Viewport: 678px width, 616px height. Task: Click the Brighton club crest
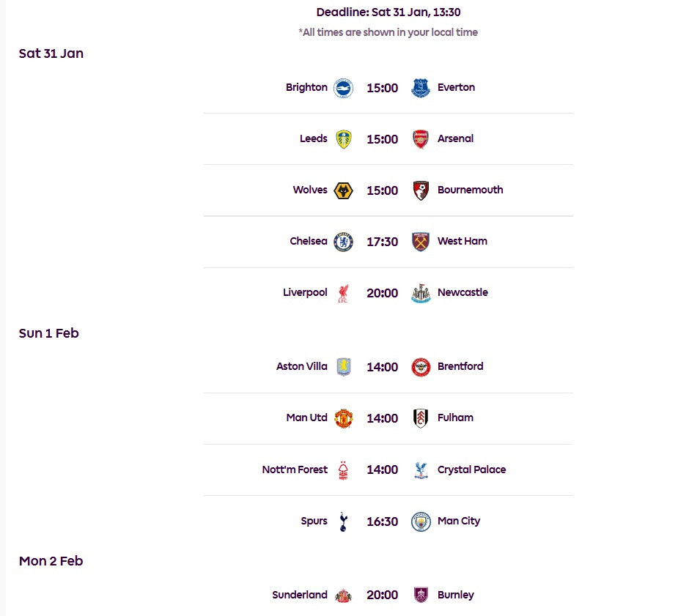(343, 88)
